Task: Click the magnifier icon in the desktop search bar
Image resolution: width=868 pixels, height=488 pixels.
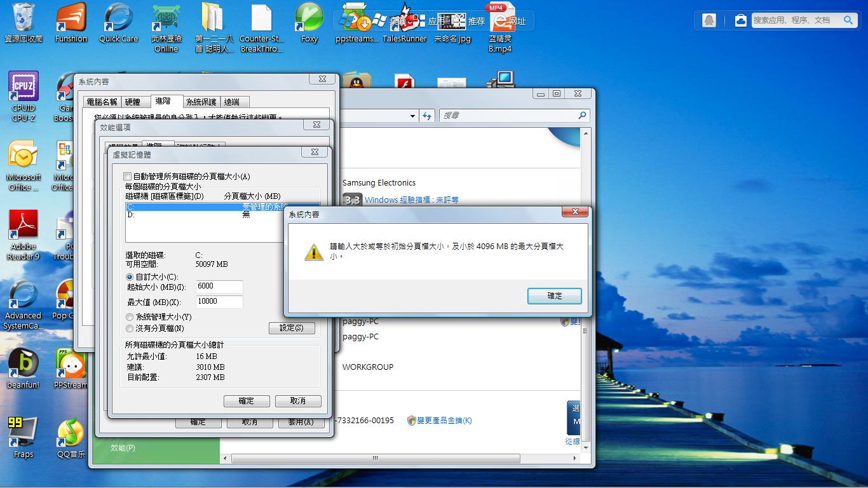Action: 848,20
